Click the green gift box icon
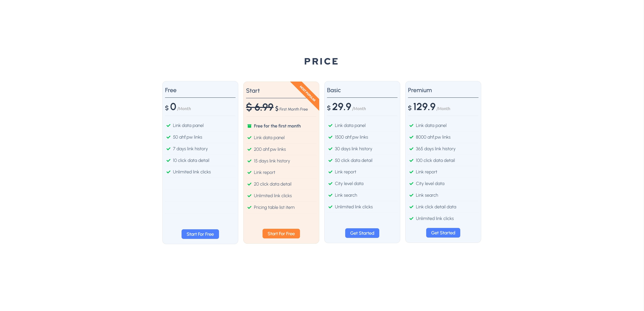This screenshot has height=311, width=644. pyautogui.click(x=249, y=126)
